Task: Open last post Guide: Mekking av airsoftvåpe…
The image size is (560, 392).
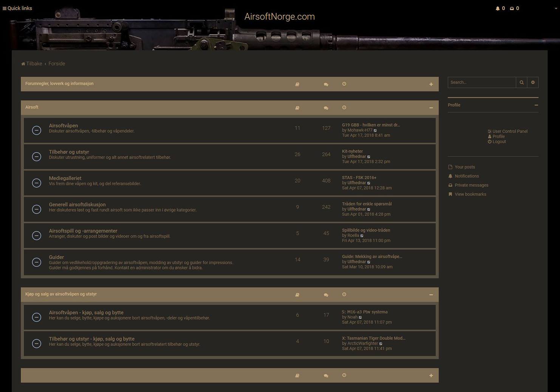Action: (x=372, y=257)
